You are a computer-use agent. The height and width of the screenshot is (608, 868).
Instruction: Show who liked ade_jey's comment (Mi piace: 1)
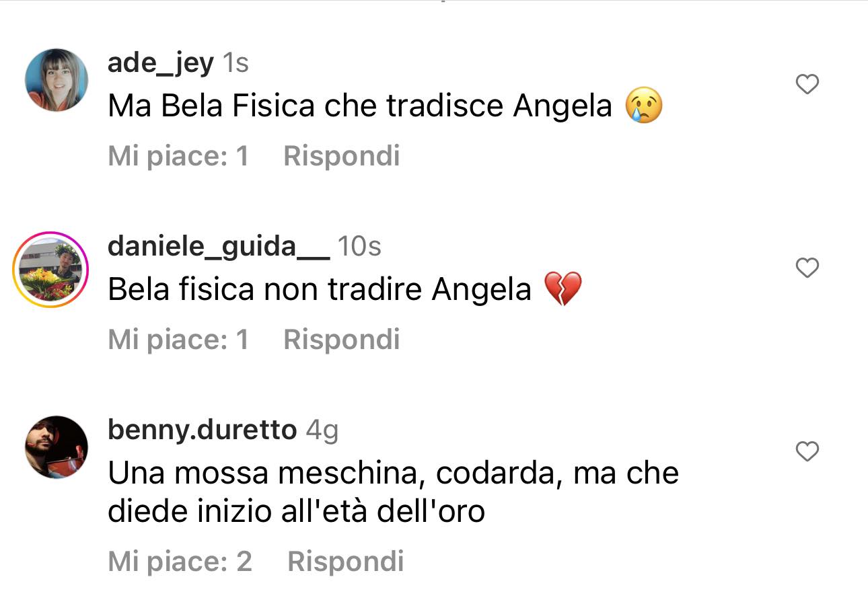pyautogui.click(x=178, y=156)
